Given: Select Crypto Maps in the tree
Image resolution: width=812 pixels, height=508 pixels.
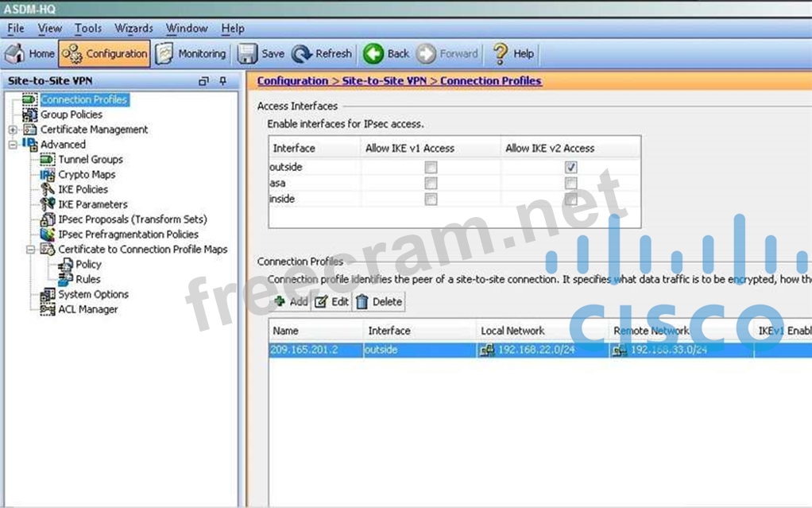Looking at the screenshot, I should [87, 174].
